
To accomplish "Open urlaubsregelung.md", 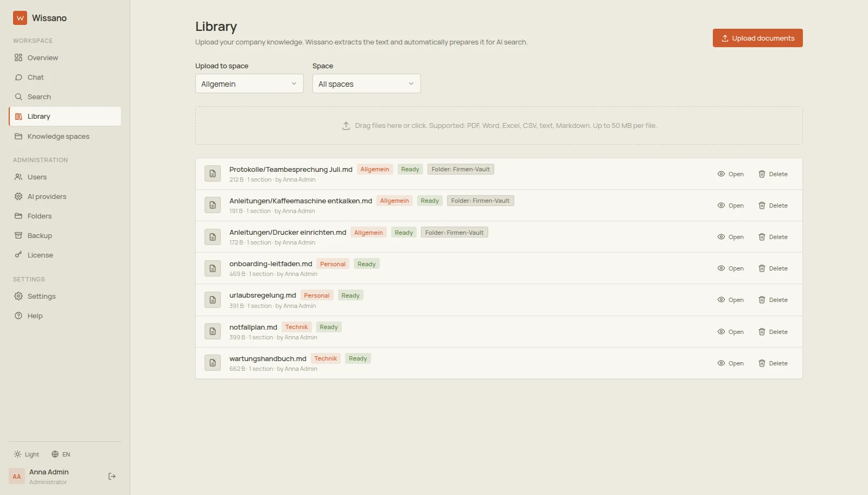I will (730, 300).
